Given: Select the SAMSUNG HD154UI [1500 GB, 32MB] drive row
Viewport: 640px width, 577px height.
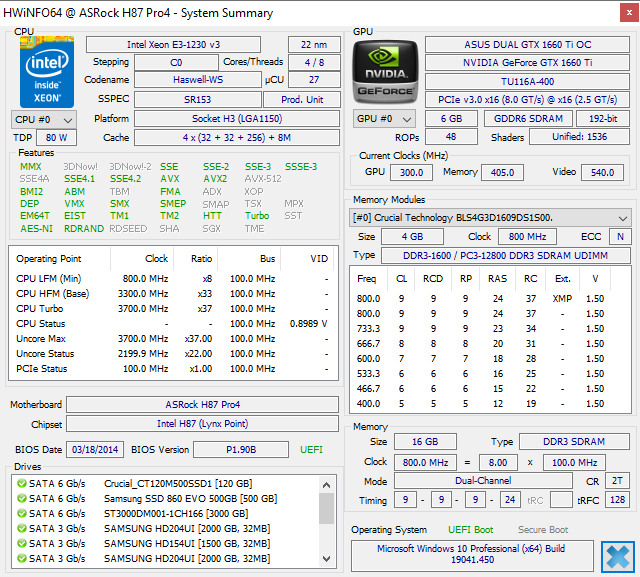Looking at the screenshot, I should click(166, 544).
